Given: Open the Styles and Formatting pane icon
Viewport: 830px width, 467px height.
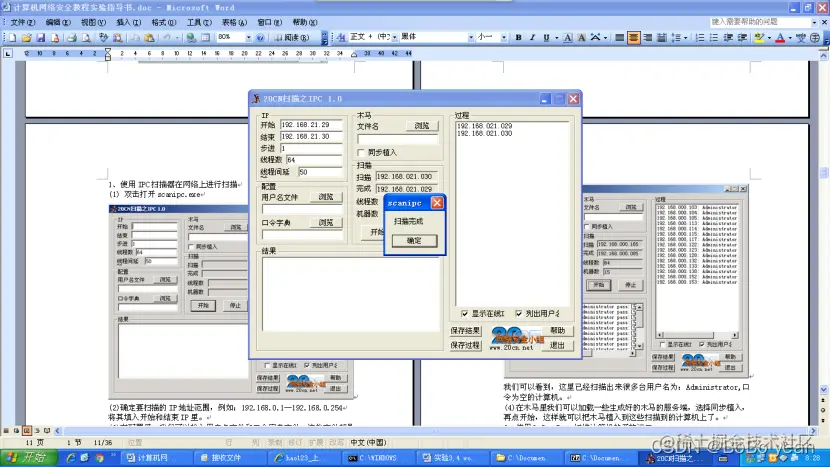Looking at the screenshot, I should [341, 37].
